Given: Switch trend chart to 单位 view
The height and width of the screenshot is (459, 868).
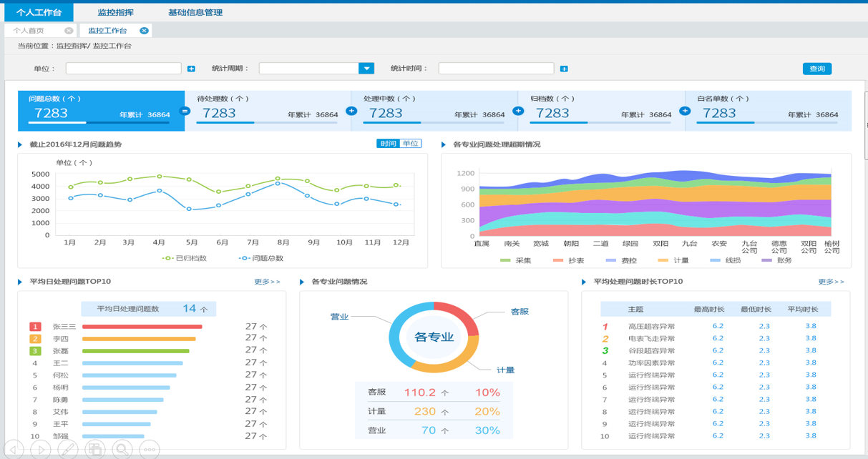Looking at the screenshot, I should pos(411,144).
